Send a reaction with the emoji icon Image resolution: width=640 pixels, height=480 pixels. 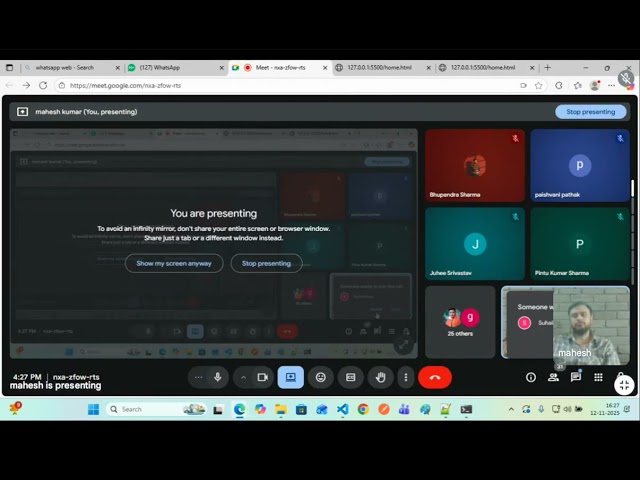(321, 377)
